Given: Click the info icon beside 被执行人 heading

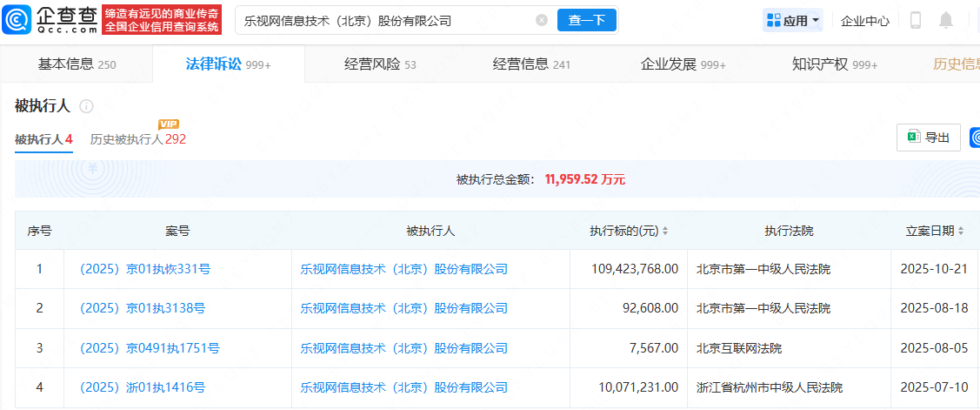Looking at the screenshot, I should (x=86, y=106).
